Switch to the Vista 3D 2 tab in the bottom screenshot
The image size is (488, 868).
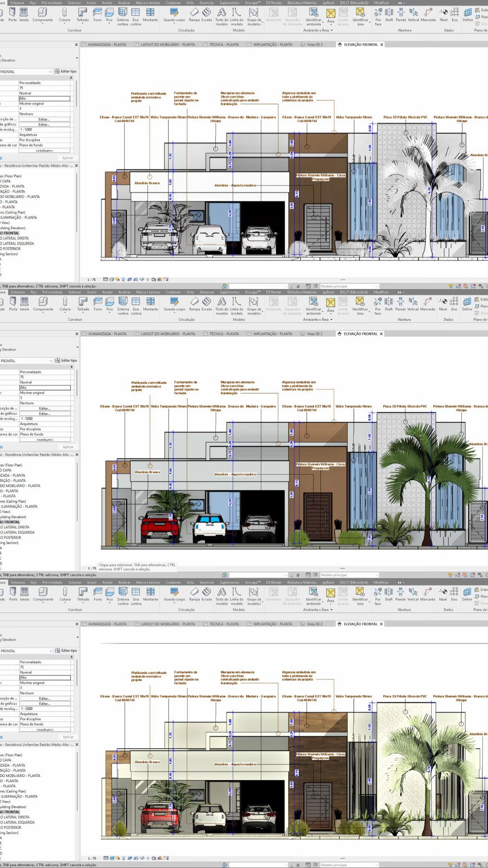312,624
